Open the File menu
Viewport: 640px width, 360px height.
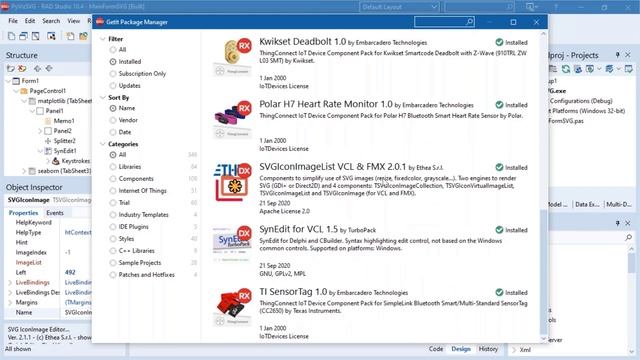pos(13,21)
